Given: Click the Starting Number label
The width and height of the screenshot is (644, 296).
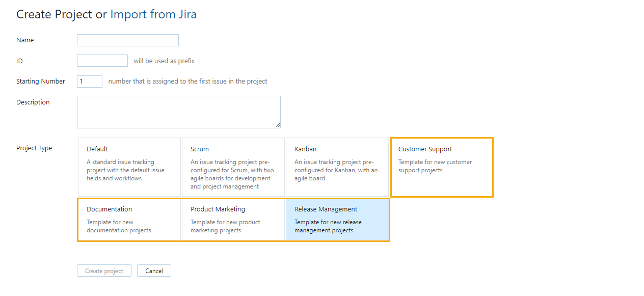Looking at the screenshot, I should 41,82.
